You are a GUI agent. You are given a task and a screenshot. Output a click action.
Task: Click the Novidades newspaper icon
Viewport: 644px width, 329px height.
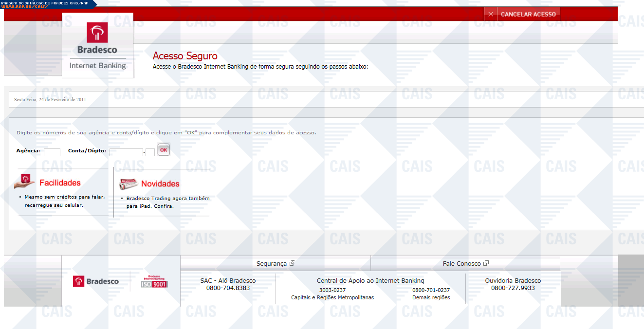(x=129, y=184)
